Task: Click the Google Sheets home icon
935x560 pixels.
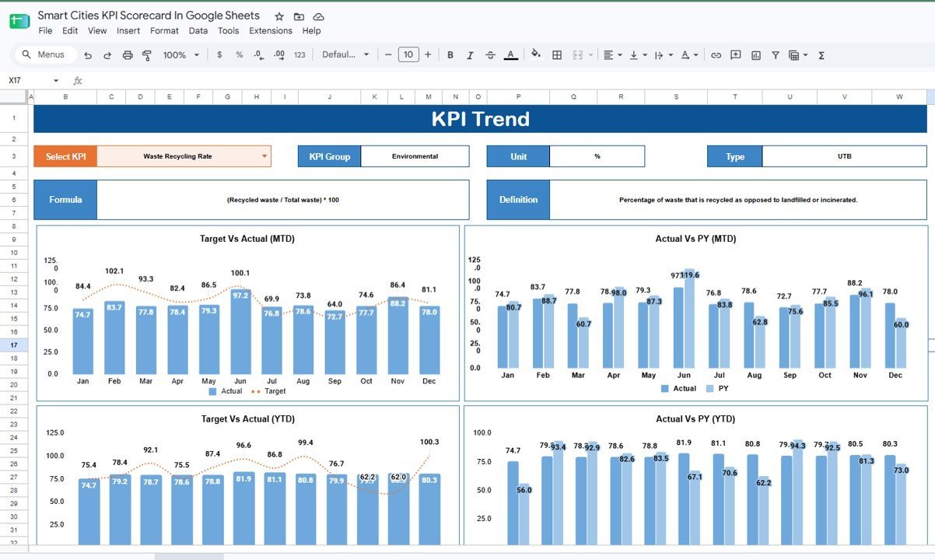Action: (x=19, y=21)
